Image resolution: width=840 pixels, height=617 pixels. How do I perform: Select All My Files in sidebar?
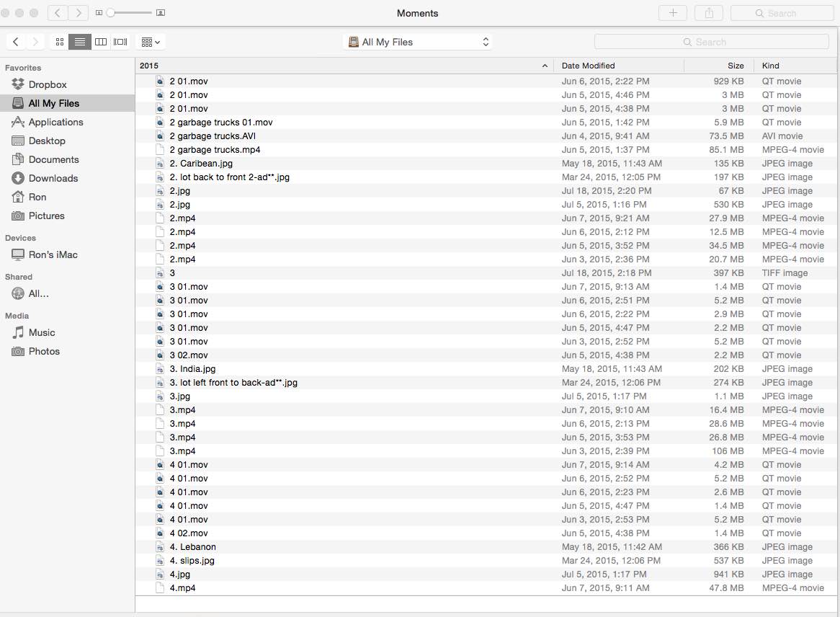pyautogui.click(x=67, y=104)
